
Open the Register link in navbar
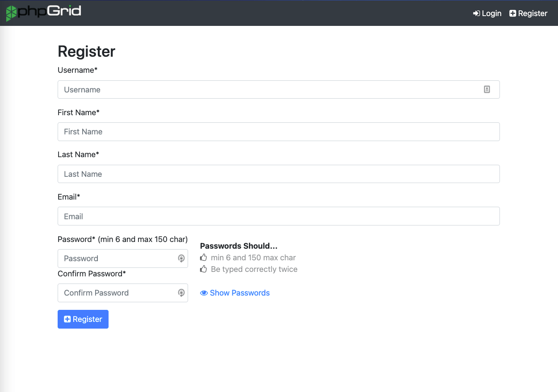(x=529, y=13)
